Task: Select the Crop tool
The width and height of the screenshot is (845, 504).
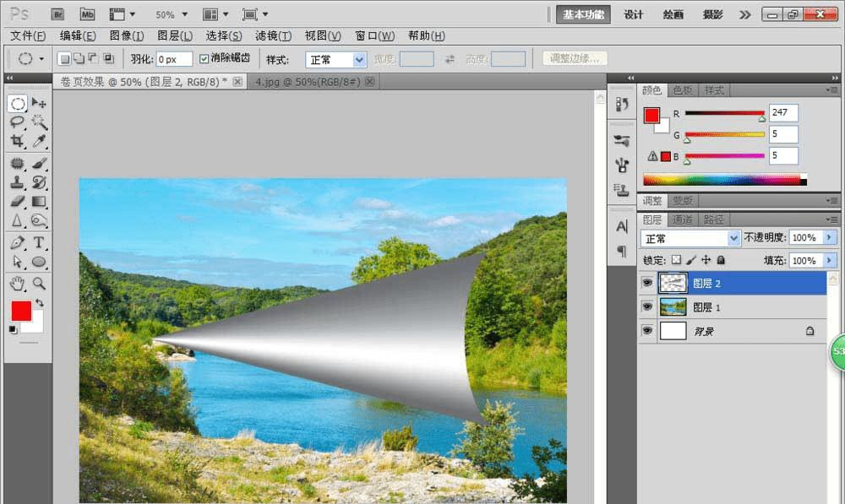Action: click(17, 141)
